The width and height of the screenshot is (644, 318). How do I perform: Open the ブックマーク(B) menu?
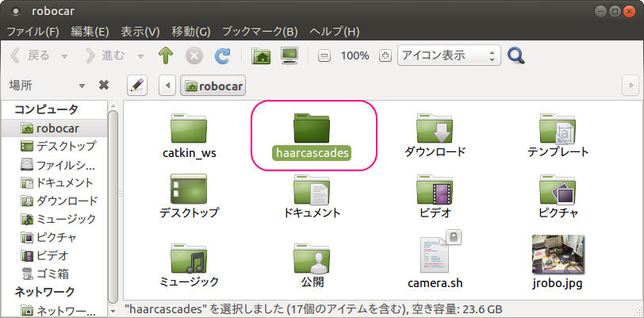pos(259,31)
